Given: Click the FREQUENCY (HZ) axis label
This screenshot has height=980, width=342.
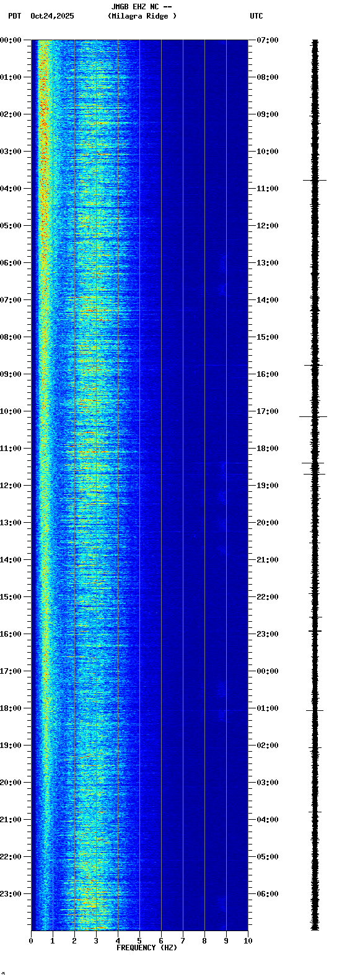Looking at the screenshot, I should pos(147,948).
